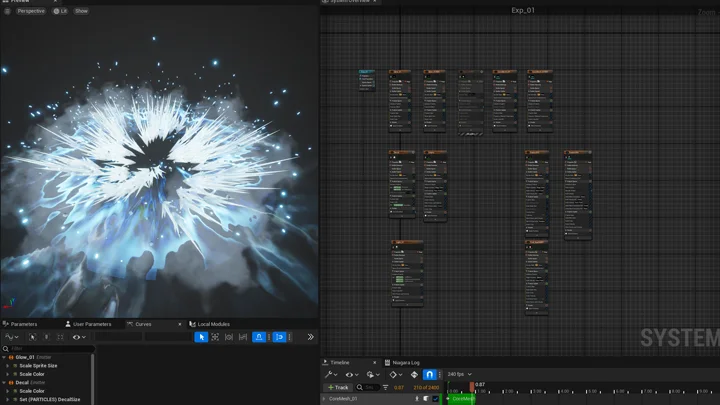
Task: Click the auto-key diamond icon in timeline
Action: pyautogui.click(x=414, y=375)
